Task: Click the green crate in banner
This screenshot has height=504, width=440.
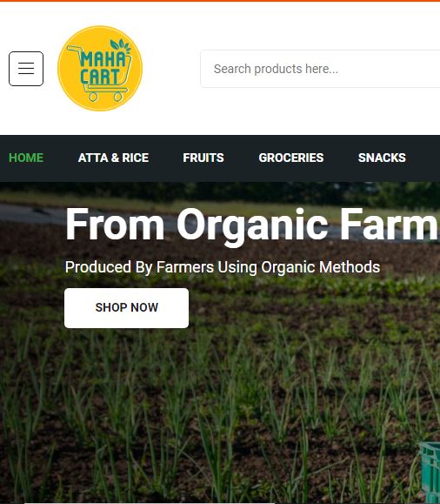Action: pyautogui.click(x=430, y=473)
